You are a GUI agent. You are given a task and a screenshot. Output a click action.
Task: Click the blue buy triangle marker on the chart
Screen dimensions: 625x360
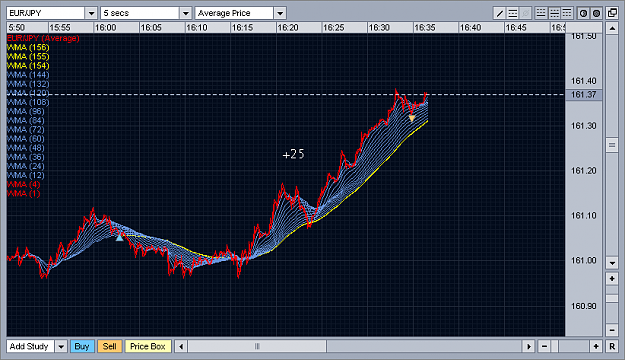[120, 238]
